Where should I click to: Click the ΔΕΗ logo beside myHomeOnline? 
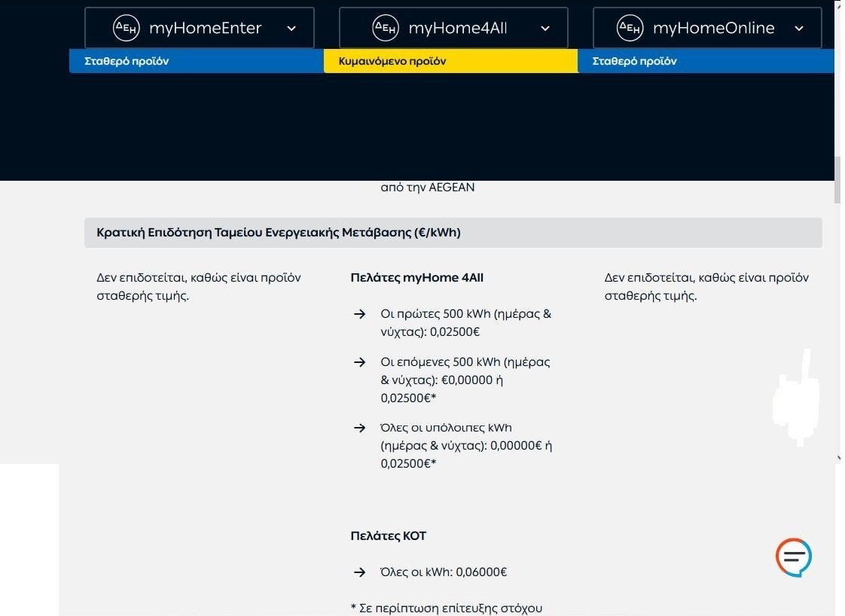coord(630,27)
